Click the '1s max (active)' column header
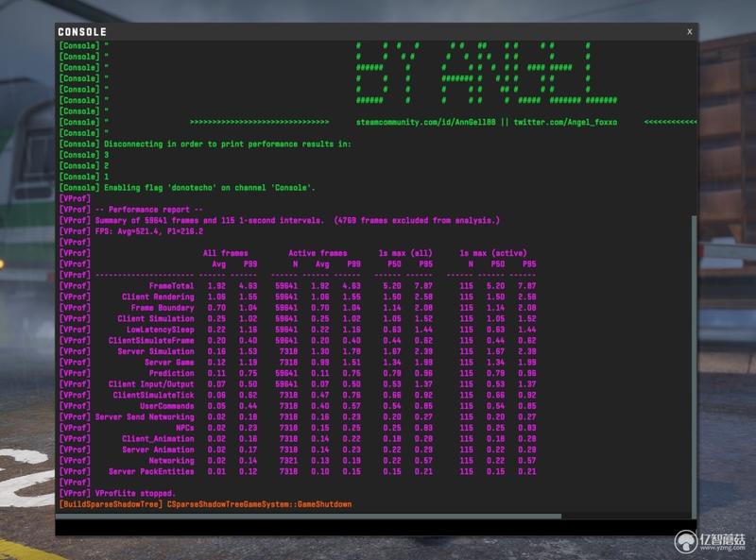Image resolution: width=756 pixels, height=560 pixels. click(493, 253)
